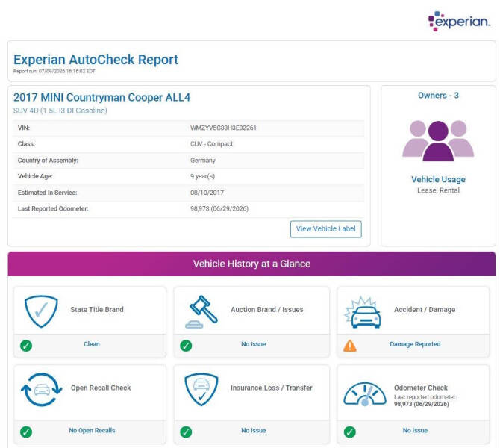Click the Report run timestamp text
Viewport: 500px width, 448px height.
click(x=54, y=71)
